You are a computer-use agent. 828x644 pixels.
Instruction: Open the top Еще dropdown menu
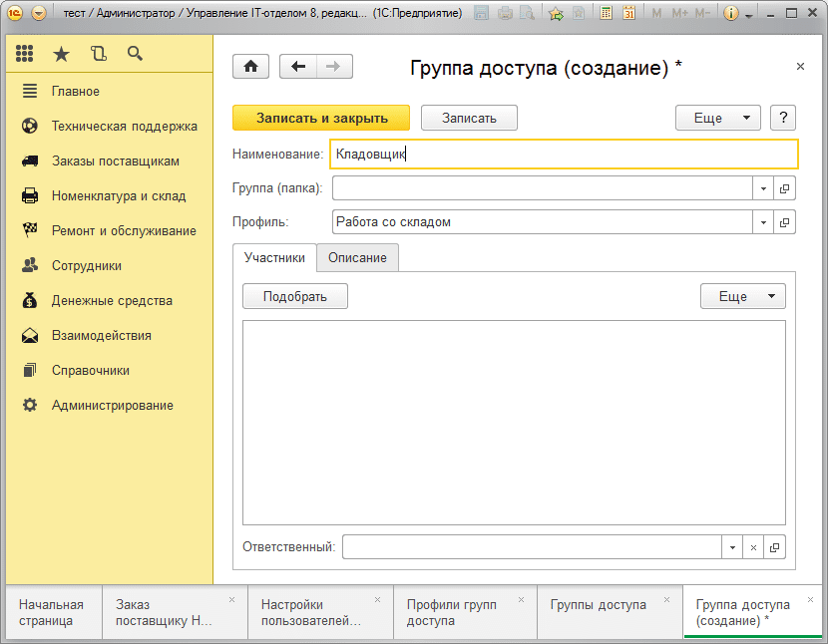click(718, 118)
